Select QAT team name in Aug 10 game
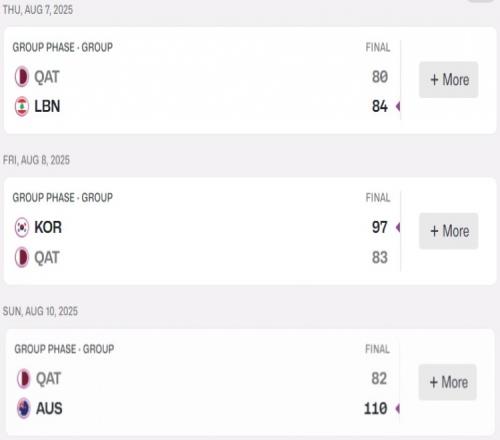 coord(48,379)
